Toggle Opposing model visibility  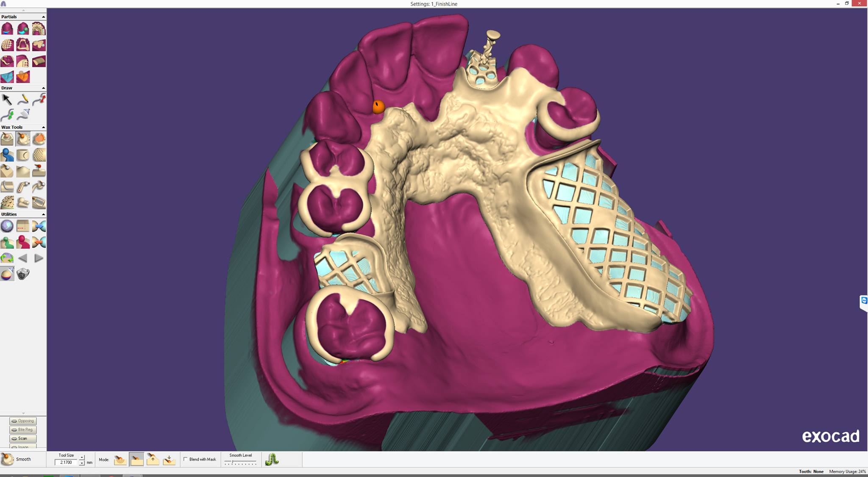coord(23,421)
